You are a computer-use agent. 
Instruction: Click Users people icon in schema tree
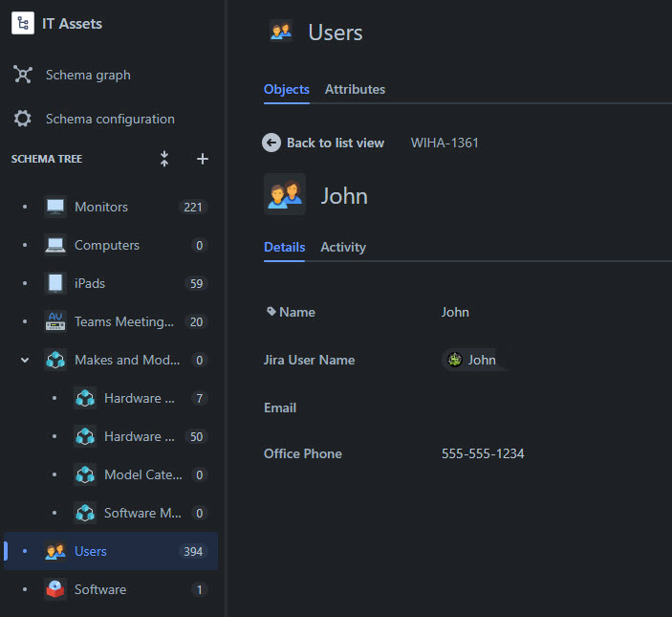[55, 551]
